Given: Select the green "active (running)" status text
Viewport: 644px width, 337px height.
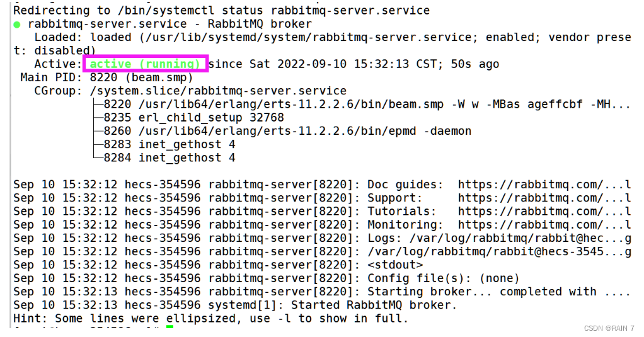Looking at the screenshot, I should (x=145, y=64).
